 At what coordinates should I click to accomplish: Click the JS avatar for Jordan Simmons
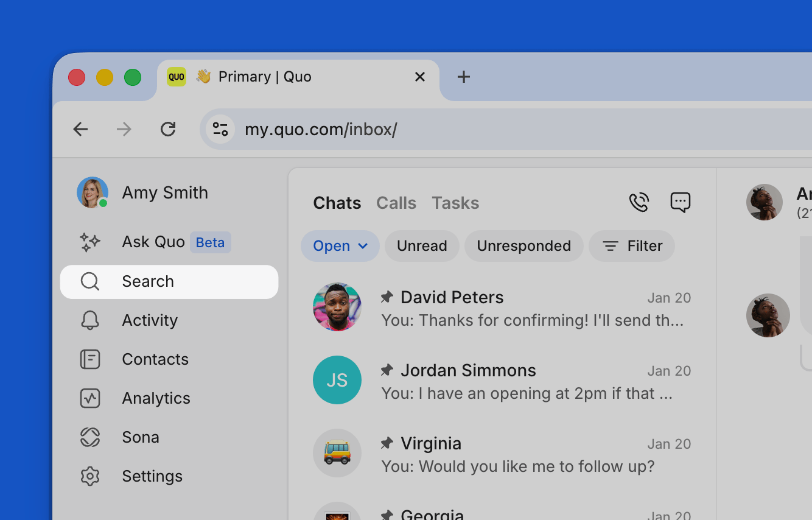(337, 380)
